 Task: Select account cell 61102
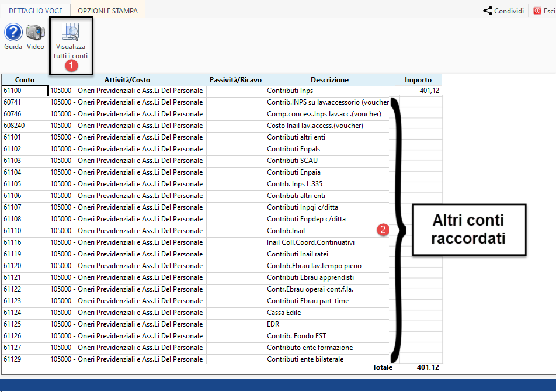tap(25, 149)
